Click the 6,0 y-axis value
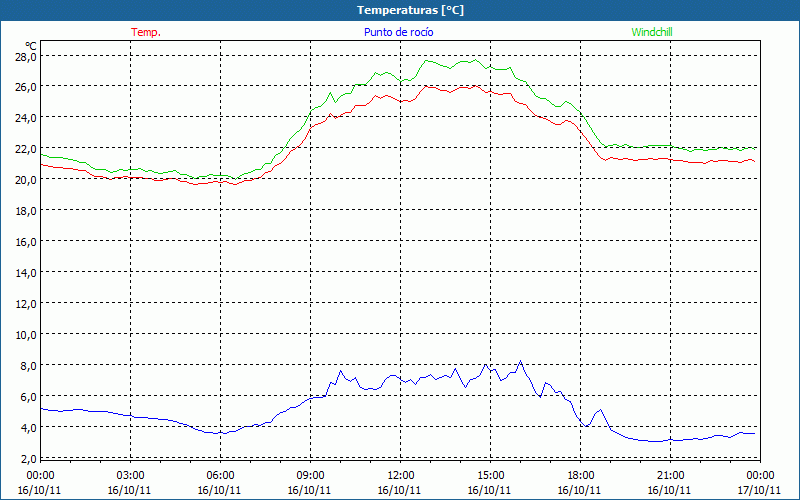The height and width of the screenshot is (500, 800). tap(28, 397)
